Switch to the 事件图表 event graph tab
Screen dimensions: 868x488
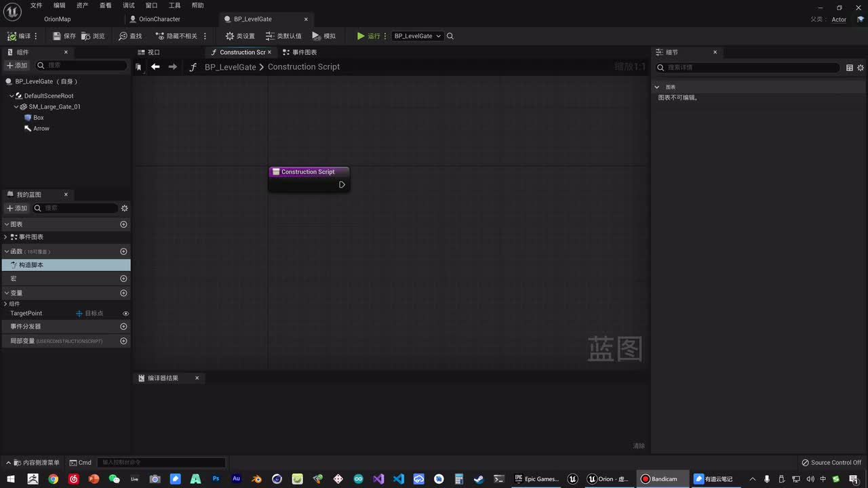coord(300,52)
